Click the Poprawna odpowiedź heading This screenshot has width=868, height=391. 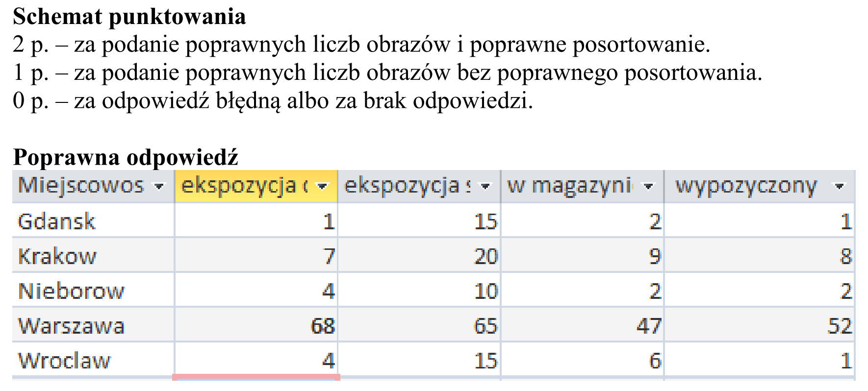(x=126, y=157)
